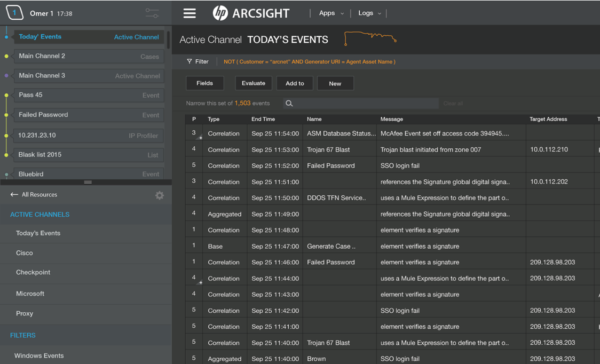Open the hamburger navigation menu
Viewport: 600px width, 364px height.
click(190, 13)
